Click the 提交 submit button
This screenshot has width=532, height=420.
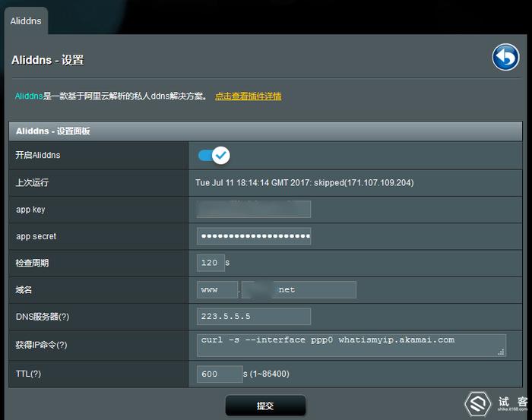tap(265, 406)
